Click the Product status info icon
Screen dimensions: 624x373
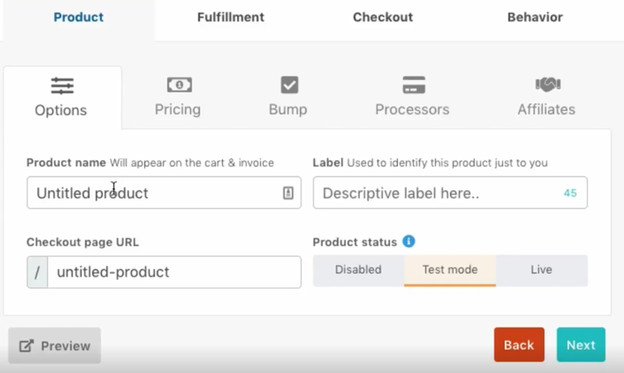tap(409, 241)
